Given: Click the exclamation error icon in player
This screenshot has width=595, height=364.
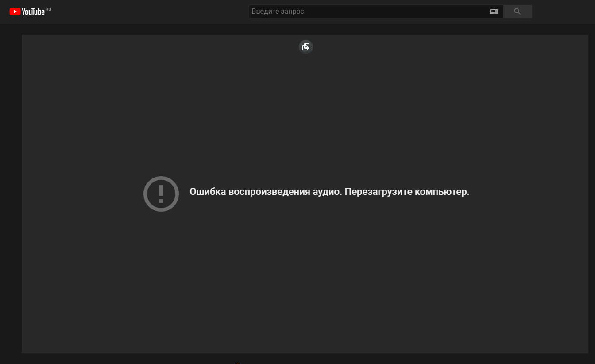Looking at the screenshot, I should (x=161, y=194).
